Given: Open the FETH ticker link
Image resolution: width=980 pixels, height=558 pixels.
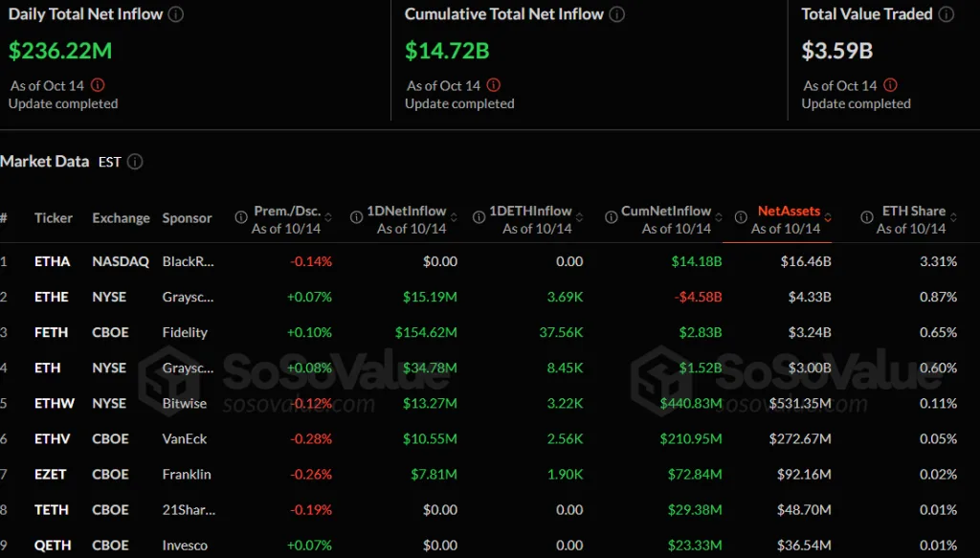Looking at the screenshot, I should click(x=52, y=332).
